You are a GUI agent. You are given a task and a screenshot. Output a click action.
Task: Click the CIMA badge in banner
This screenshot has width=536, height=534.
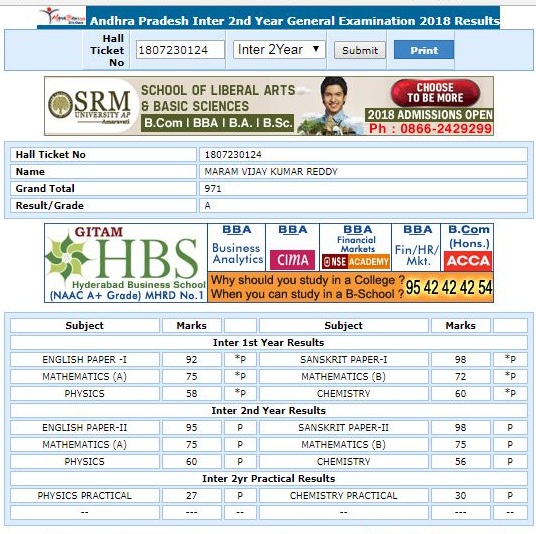tap(292, 260)
